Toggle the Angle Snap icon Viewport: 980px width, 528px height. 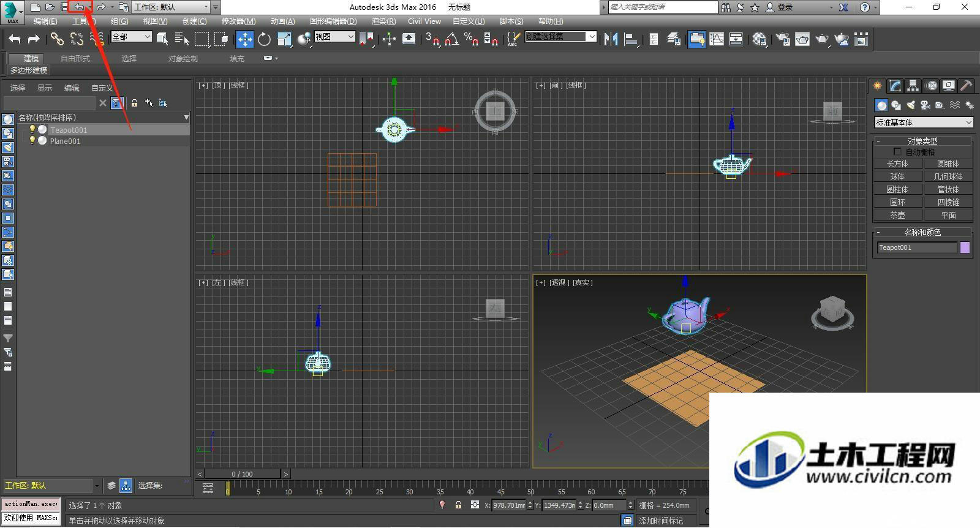point(452,39)
